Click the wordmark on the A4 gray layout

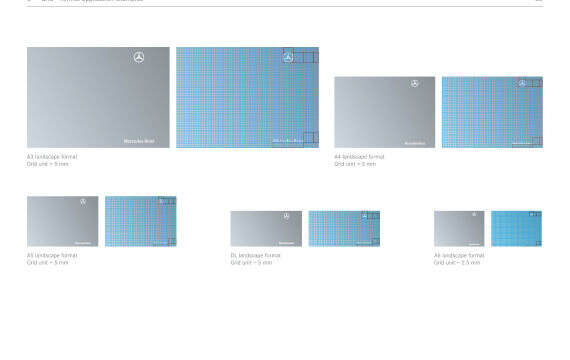[415, 143]
